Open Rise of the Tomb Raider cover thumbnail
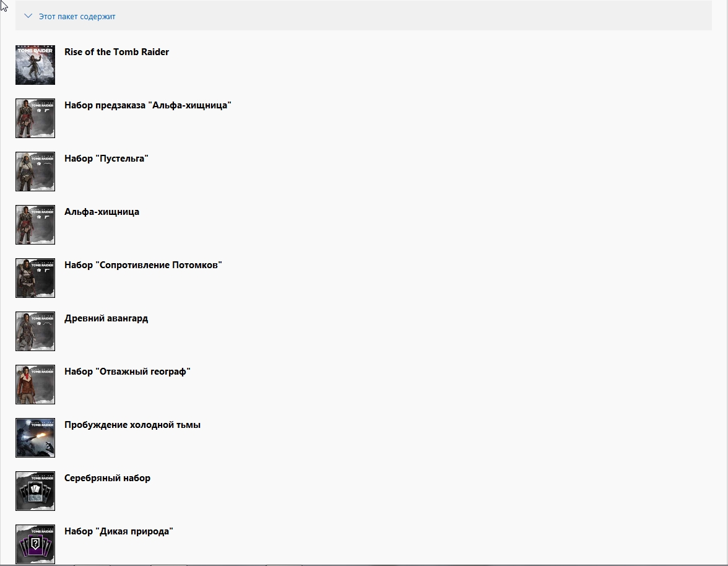The image size is (728, 566). click(35, 65)
